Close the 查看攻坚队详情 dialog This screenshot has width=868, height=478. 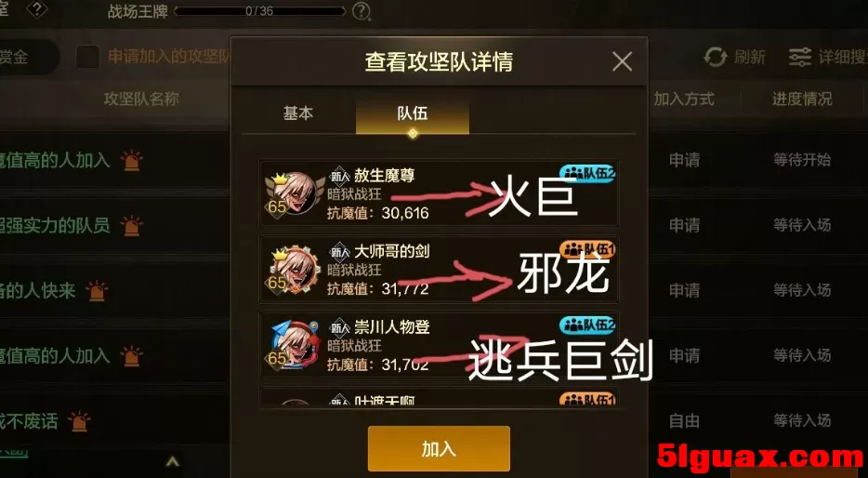click(623, 61)
